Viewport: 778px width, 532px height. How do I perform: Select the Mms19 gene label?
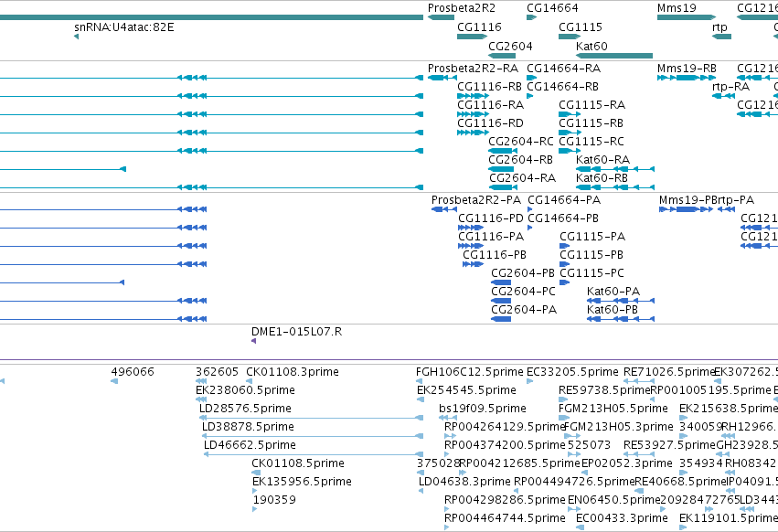pyautogui.click(x=677, y=8)
